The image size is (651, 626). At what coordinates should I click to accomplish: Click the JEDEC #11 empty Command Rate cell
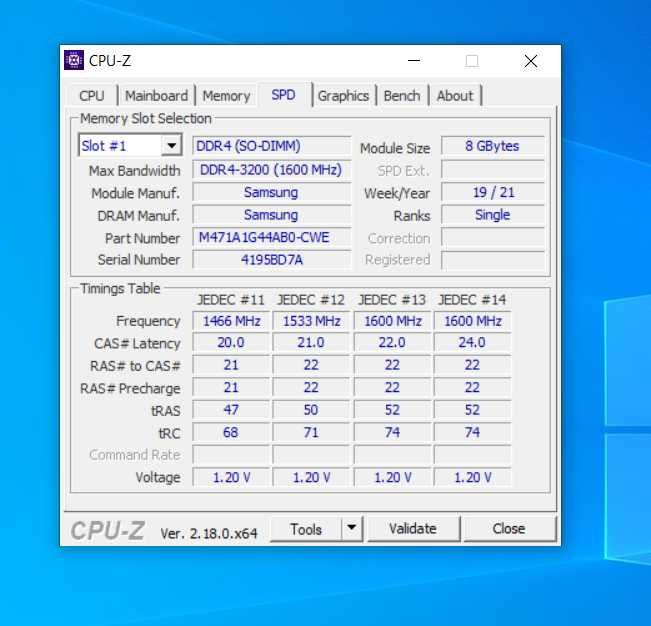[x=231, y=455]
